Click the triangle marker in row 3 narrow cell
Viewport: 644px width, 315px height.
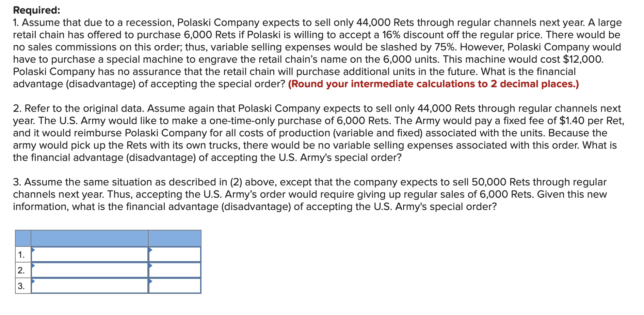click(x=150, y=281)
